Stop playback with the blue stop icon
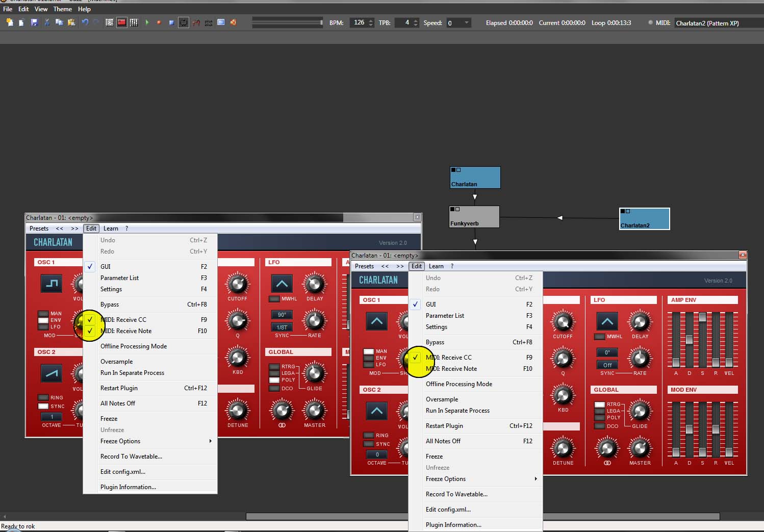This screenshot has width=764, height=532. [171, 22]
